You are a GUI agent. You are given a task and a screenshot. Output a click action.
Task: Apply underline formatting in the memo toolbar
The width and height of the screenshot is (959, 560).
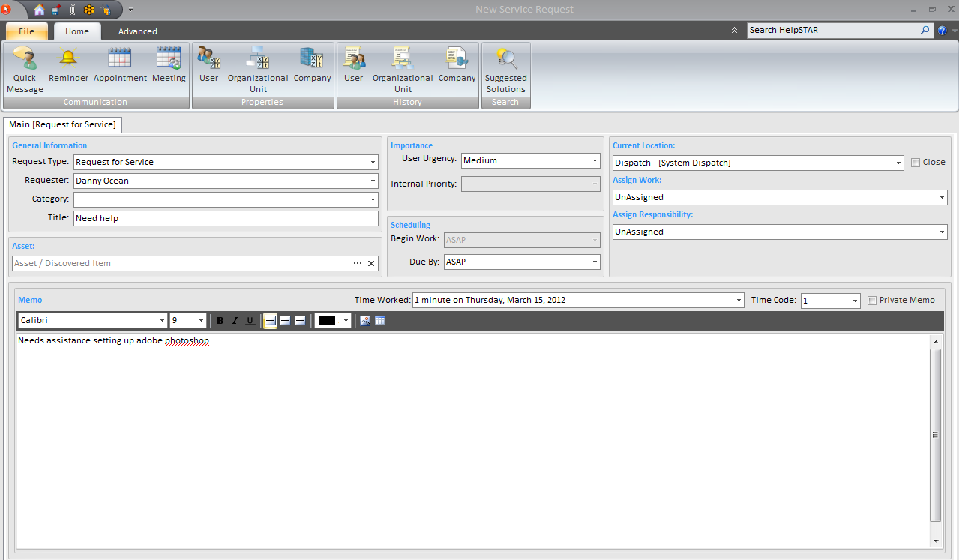250,321
